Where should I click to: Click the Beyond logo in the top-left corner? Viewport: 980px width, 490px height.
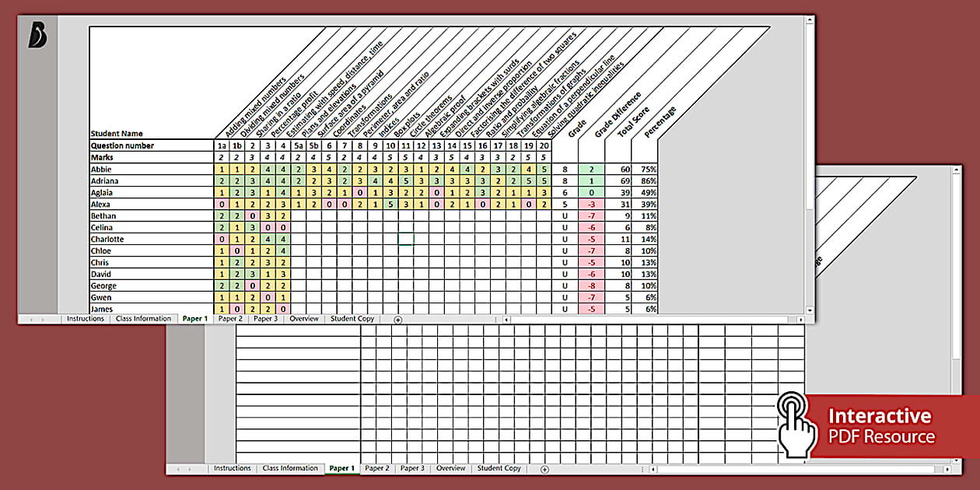pos(37,35)
